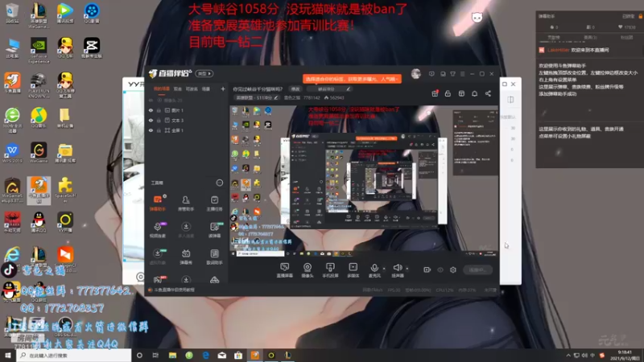Open the 读弹幕 read-danmaku tool
Viewport: 644px width, 362px height.
coord(214,230)
